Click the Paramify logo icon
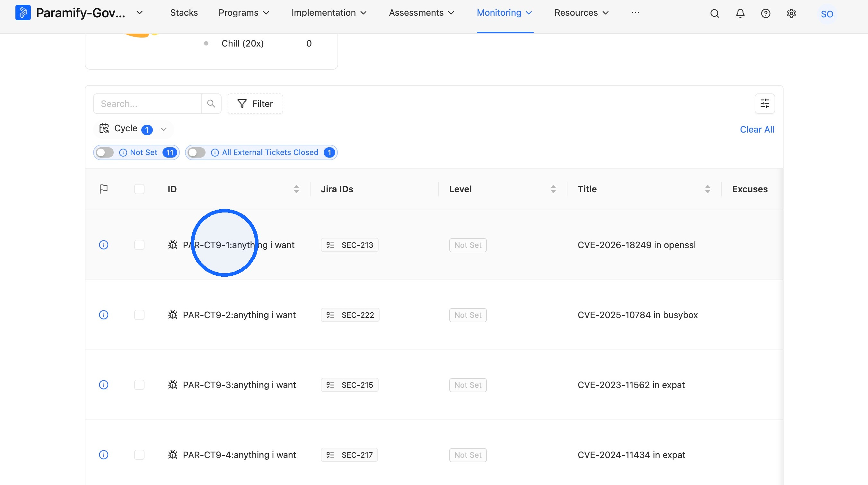This screenshot has height=485, width=868. click(x=23, y=13)
